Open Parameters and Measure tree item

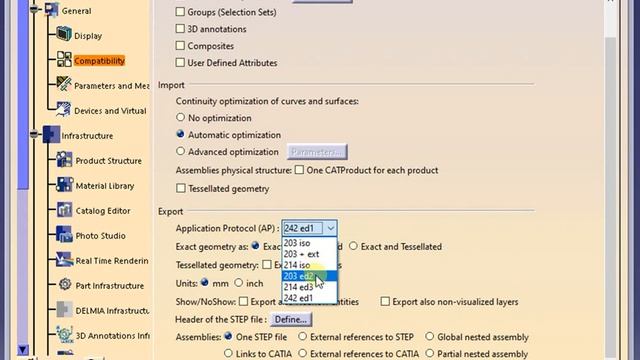tap(111, 86)
